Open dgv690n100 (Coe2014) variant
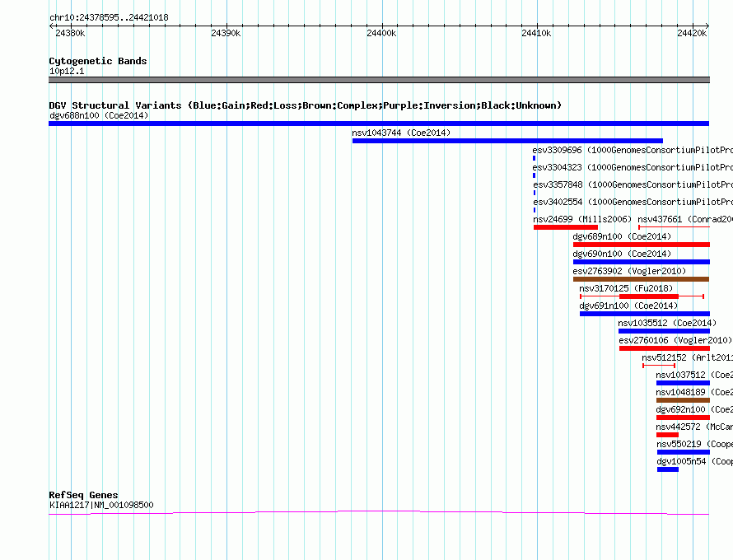The width and height of the screenshot is (733, 560). pyautogui.click(x=622, y=254)
